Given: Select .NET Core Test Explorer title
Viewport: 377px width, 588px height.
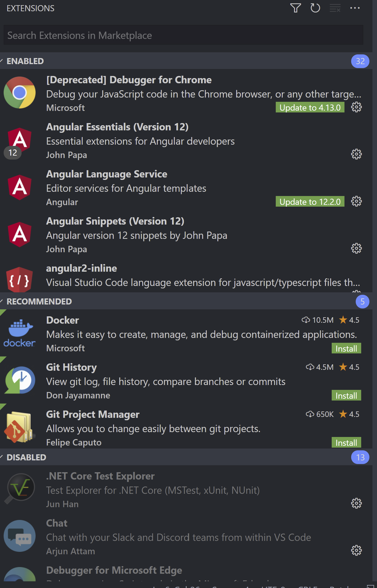Looking at the screenshot, I should tap(100, 476).
